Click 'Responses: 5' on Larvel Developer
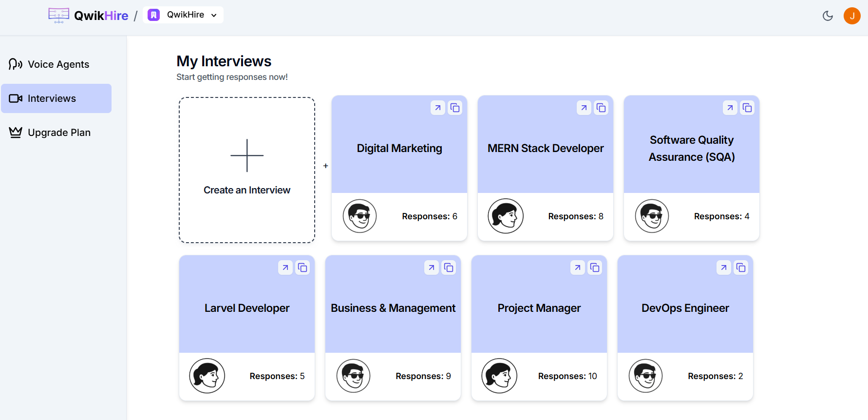This screenshot has width=868, height=420. click(277, 376)
